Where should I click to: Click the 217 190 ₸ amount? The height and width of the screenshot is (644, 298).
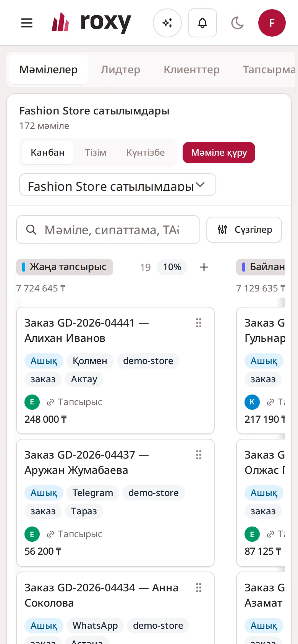click(x=265, y=419)
